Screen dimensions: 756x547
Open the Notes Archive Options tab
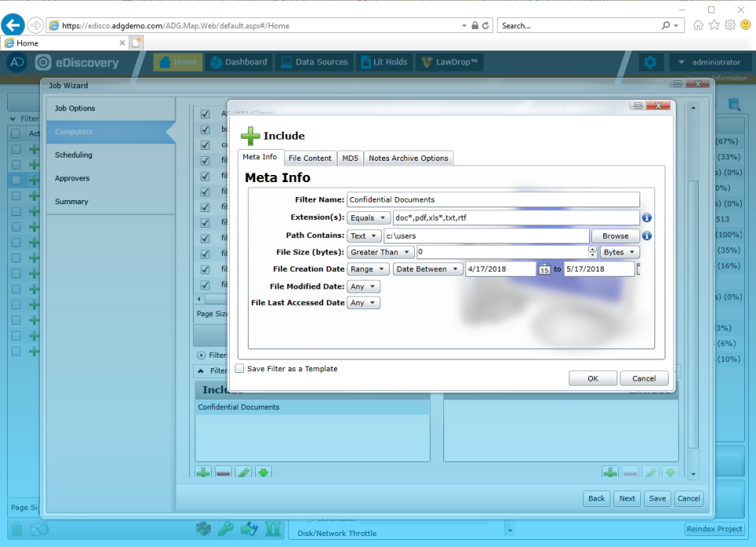click(408, 158)
